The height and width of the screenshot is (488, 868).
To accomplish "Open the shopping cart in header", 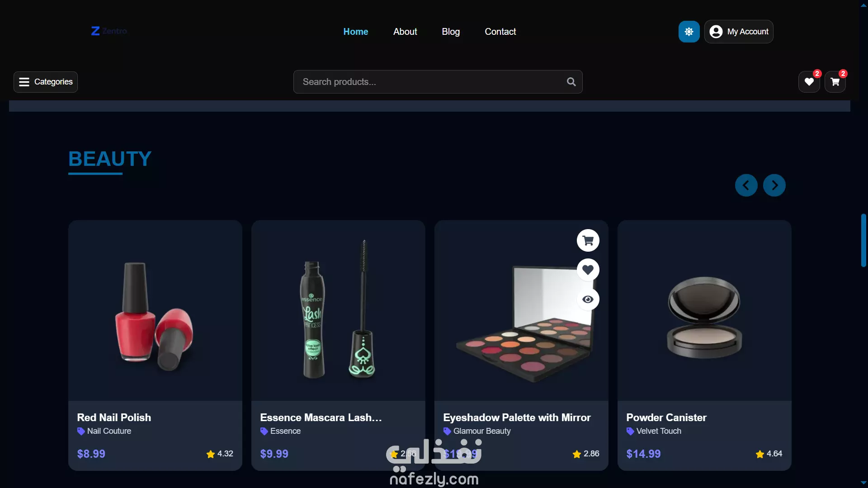I will (x=835, y=82).
